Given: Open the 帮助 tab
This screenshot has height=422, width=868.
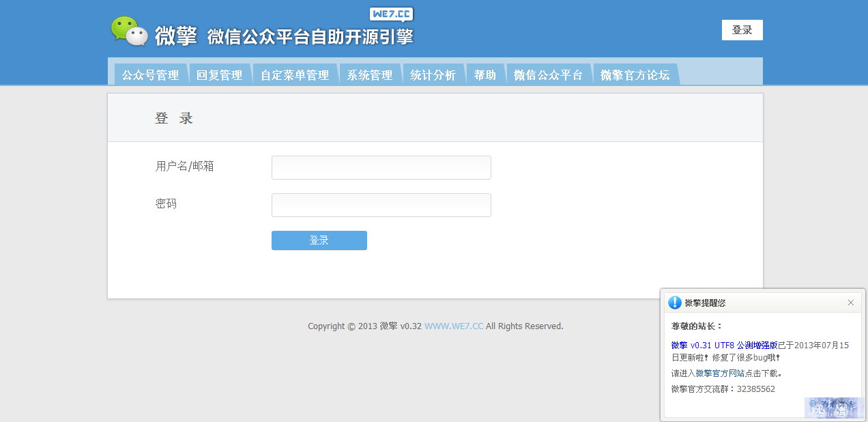Looking at the screenshot, I should coord(485,75).
